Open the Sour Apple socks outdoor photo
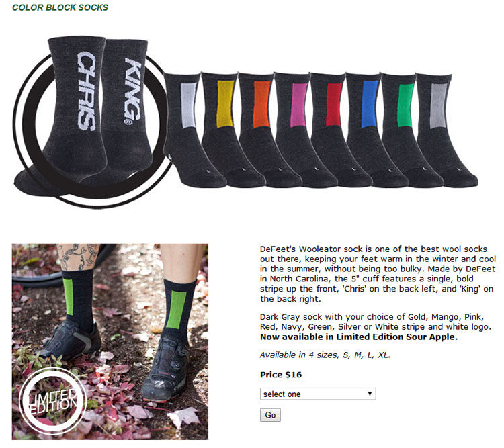 click(110, 342)
